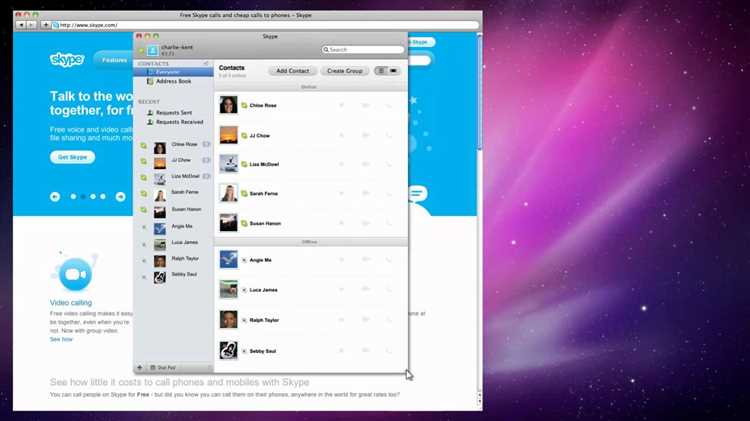Select Susan Hanon name in contacts list

[265, 223]
